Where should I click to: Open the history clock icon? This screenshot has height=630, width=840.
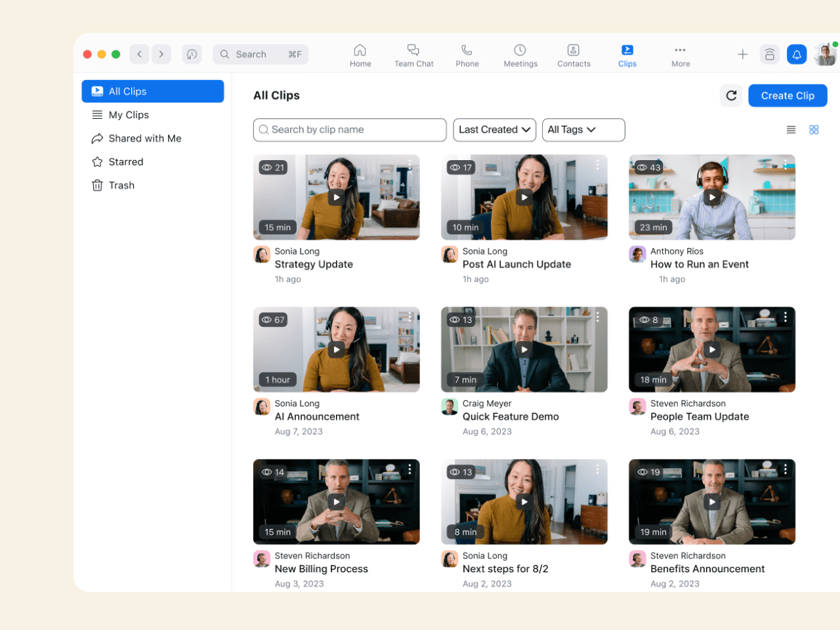point(192,54)
